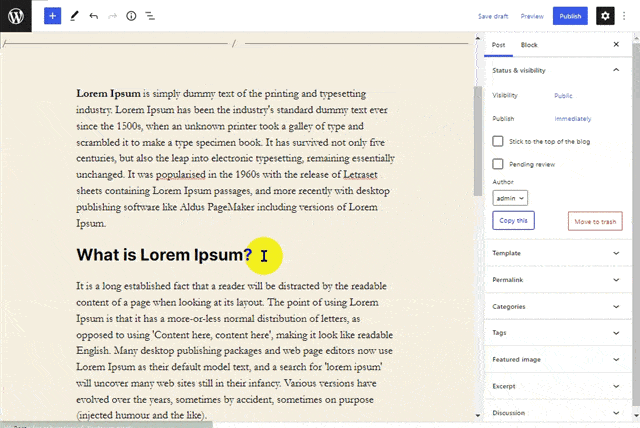Click the Redo arrow icon
The image size is (640, 428).
[x=112, y=16]
